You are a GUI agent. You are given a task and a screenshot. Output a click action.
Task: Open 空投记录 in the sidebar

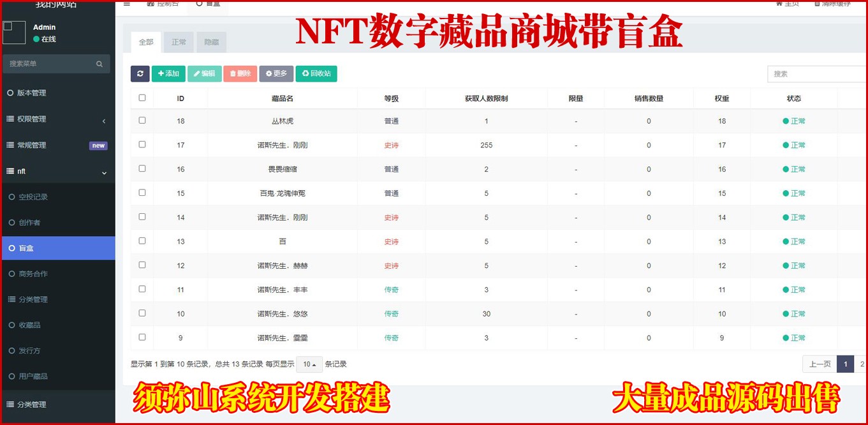tap(33, 197)
